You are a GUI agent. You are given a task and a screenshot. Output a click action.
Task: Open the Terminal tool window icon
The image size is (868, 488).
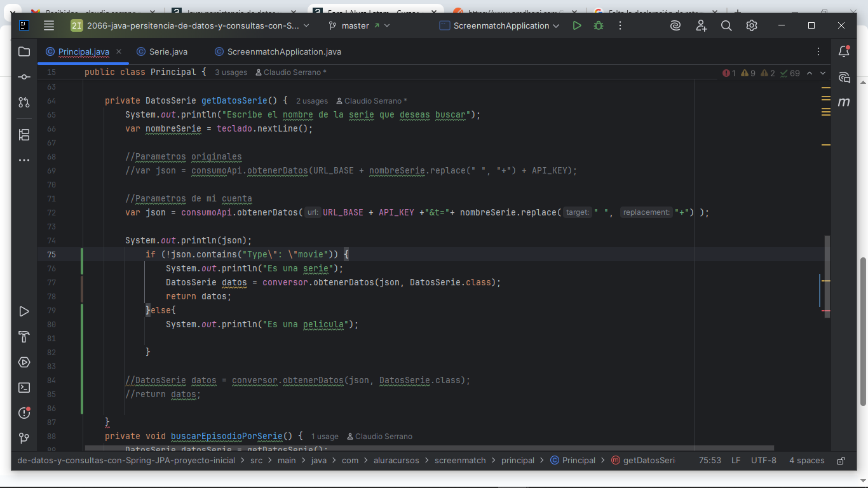[24, 387]
